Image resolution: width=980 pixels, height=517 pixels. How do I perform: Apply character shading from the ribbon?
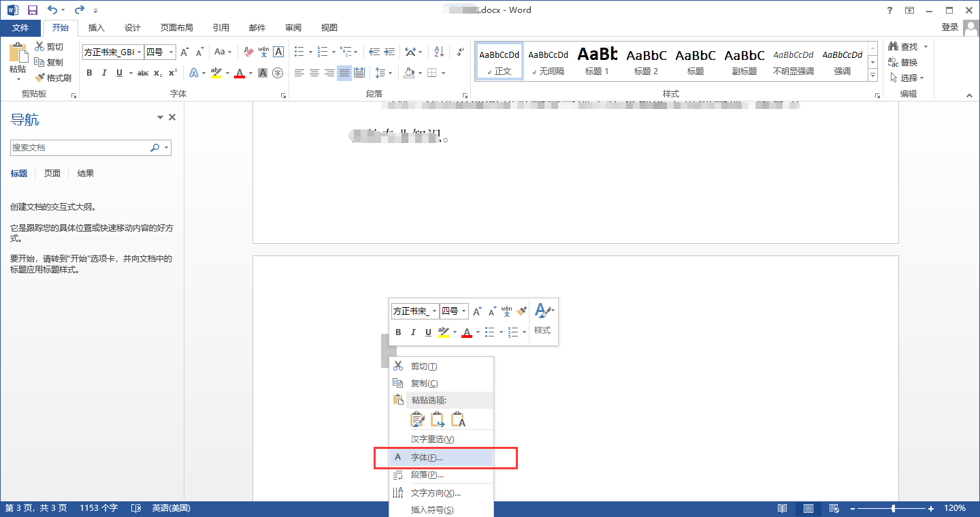263,73
